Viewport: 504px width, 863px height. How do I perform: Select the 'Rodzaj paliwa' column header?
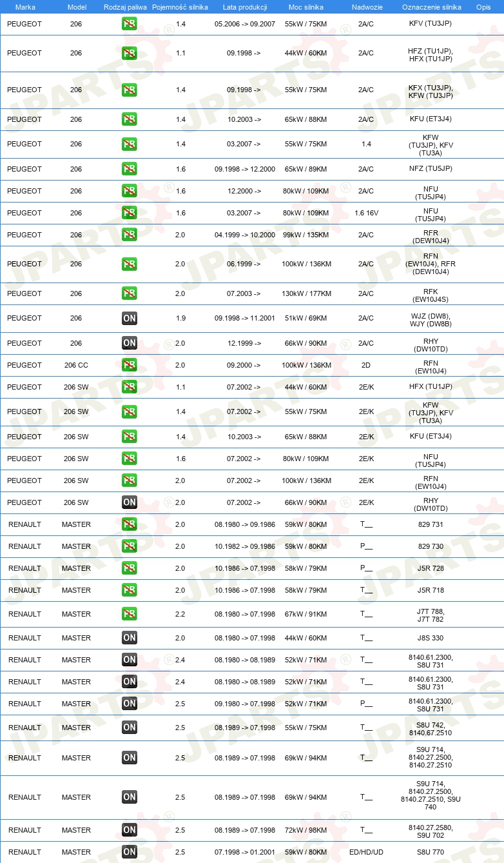[125, 7]
